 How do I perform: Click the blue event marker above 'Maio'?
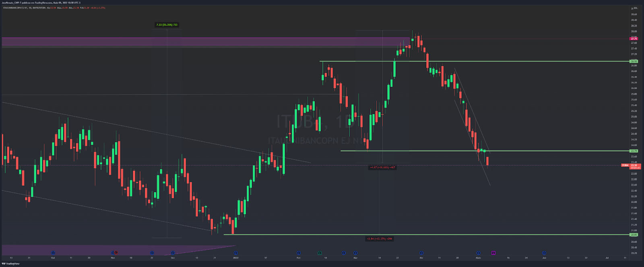[479, 253]
